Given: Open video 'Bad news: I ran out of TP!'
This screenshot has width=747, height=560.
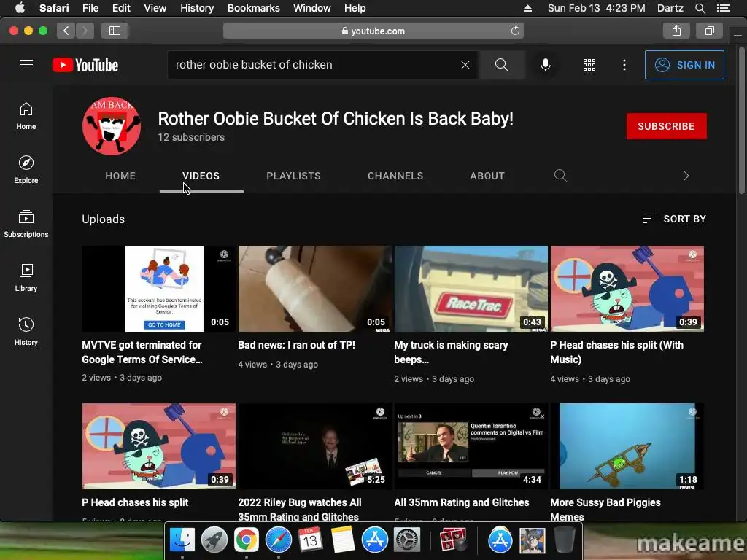Looking at the screenshot, I should tap(296, 345).
